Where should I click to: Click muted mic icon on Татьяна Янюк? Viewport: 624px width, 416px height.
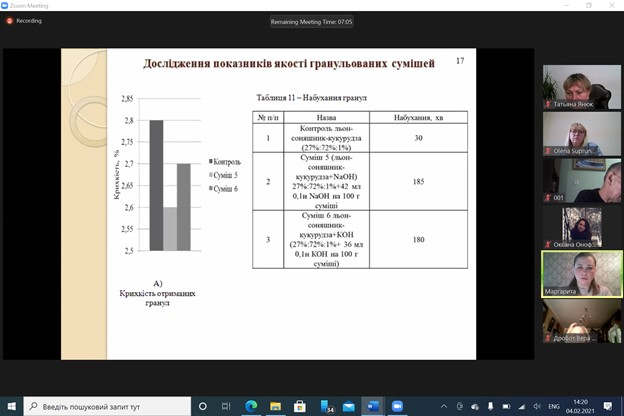[x=548, y=104]
